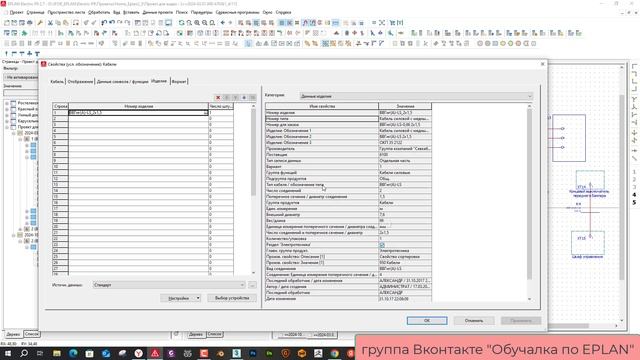Switch to the Отображение tab

[80, 82]
